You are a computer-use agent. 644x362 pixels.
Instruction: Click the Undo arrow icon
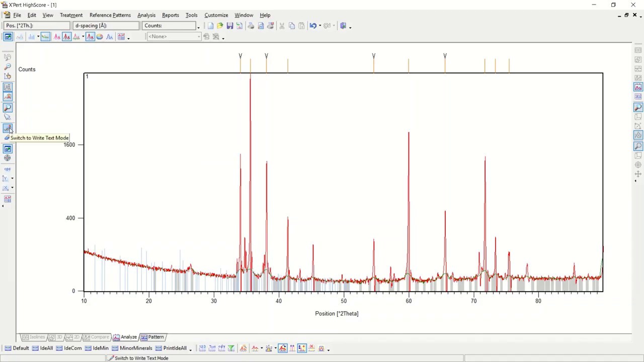point(313,26)
